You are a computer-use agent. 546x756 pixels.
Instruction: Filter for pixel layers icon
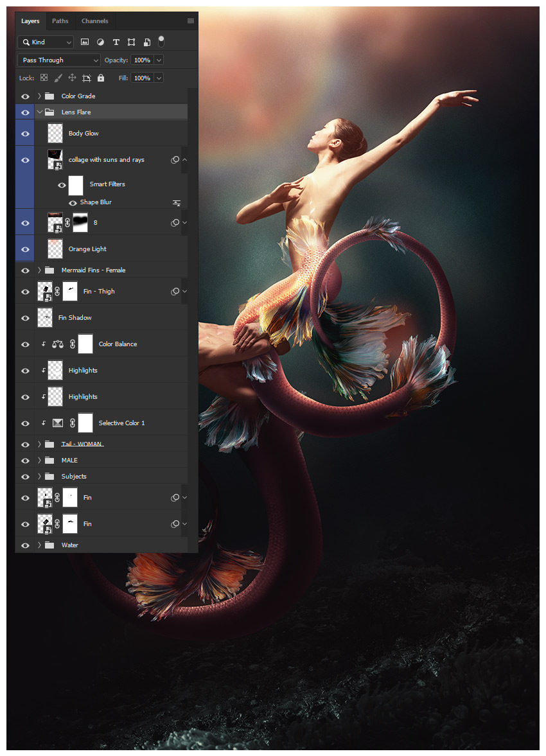pos(85,42)
